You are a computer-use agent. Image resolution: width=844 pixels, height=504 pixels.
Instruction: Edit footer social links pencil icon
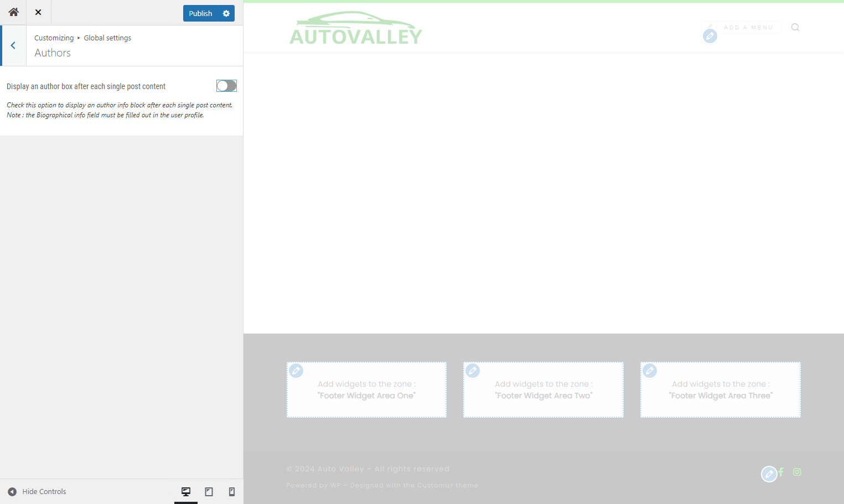click(769, 474)
